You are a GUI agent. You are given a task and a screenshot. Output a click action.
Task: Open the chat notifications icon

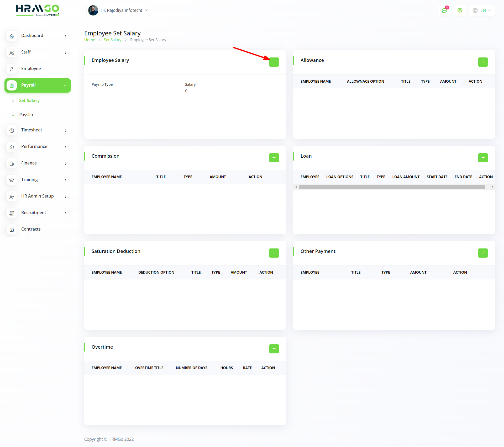[x=444, y=10]
